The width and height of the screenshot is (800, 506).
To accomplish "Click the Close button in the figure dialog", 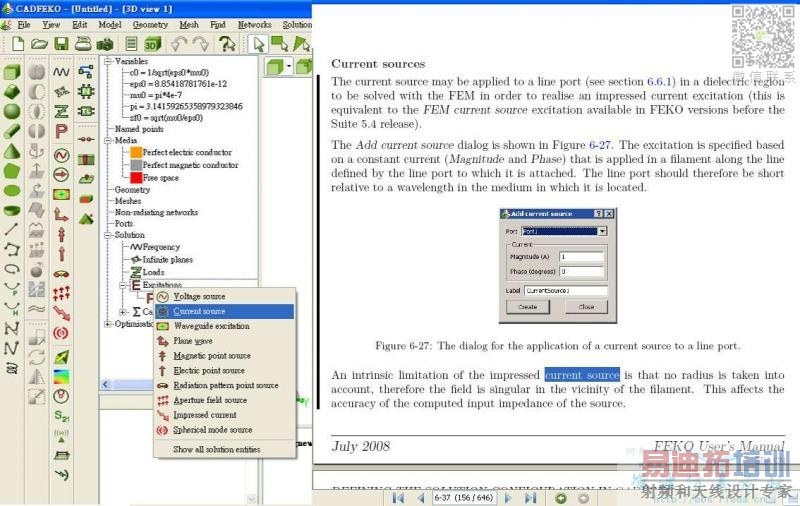I will [x=586, y=307].
